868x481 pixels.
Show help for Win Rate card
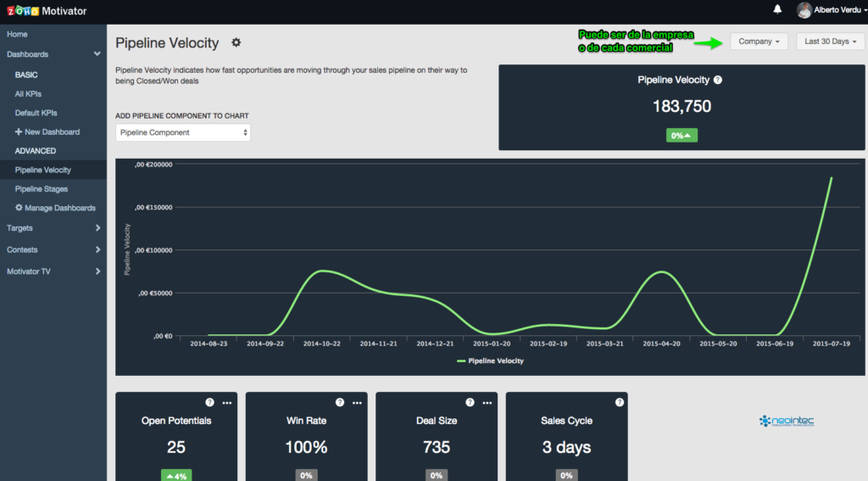pyautogui.click(x=339, y=402)
